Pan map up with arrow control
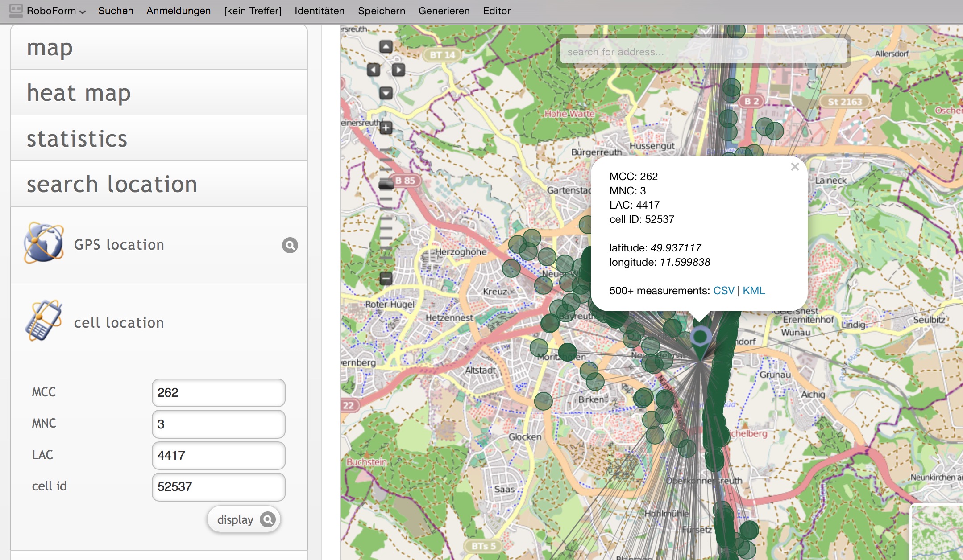963x560 pixels. coord(386,47)
